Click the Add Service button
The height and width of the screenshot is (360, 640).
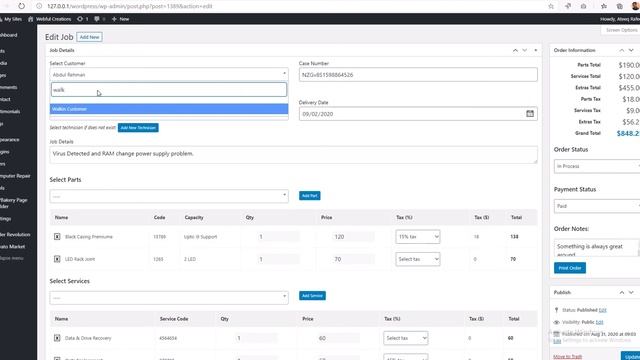(312, 296)
